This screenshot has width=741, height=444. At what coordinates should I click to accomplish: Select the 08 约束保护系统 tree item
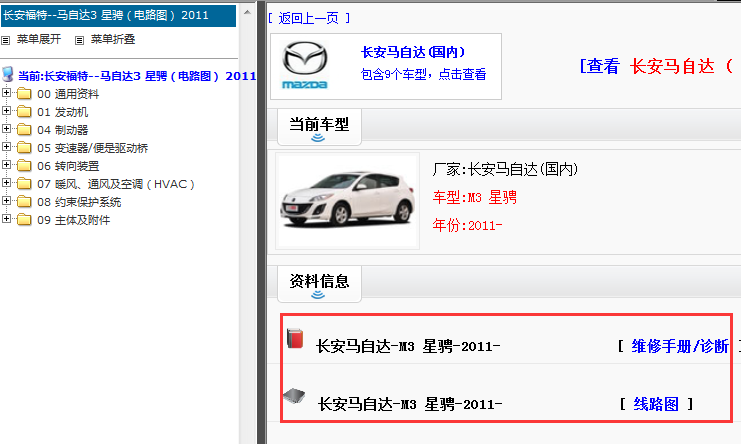79,202
